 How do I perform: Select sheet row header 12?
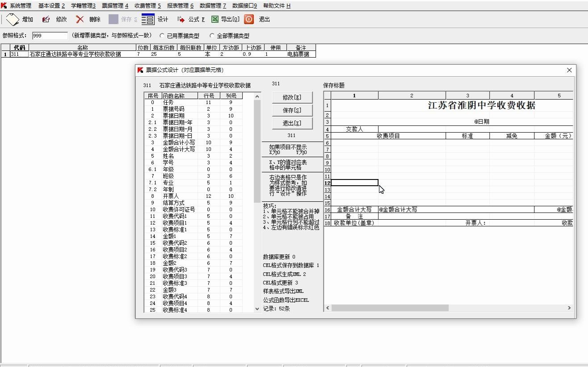(328, 183)
